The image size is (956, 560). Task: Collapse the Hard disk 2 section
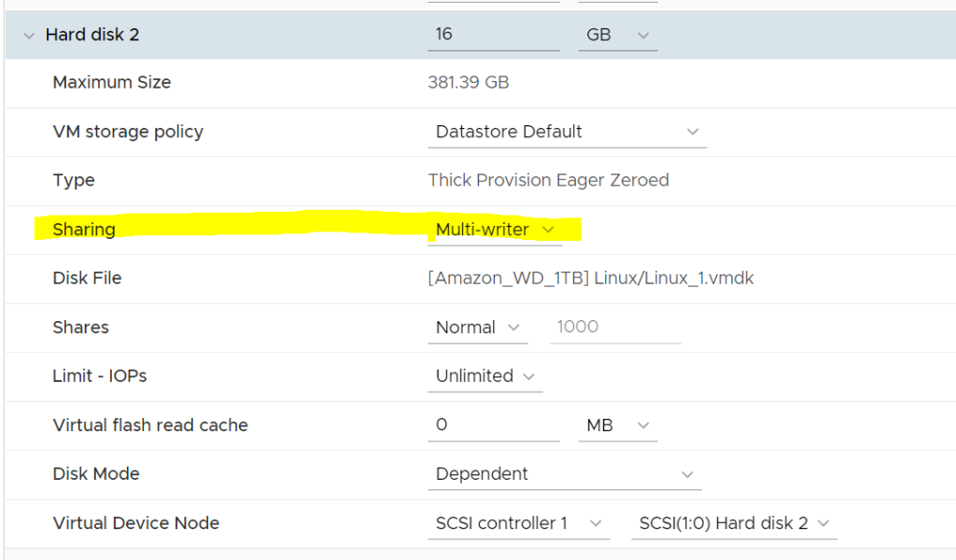pyautogui.click(x=29, y=35)
